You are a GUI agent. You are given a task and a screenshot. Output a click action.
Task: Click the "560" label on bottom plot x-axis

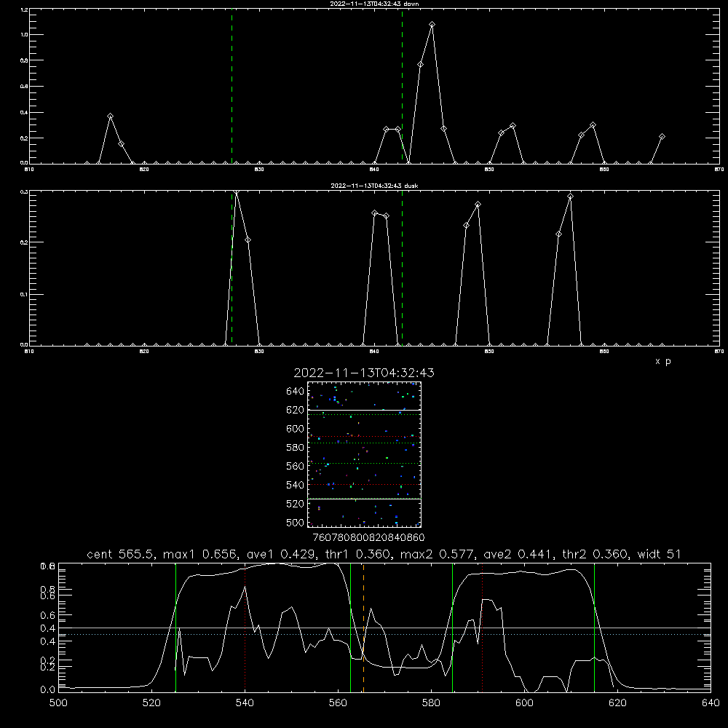pos(338,703)
